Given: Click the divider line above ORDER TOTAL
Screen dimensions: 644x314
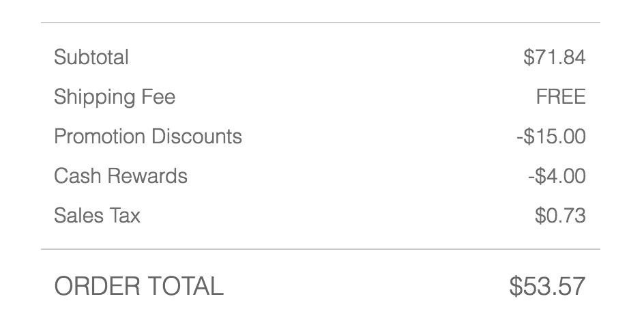Looking at the screenshot, I should [x=321, y=249].
